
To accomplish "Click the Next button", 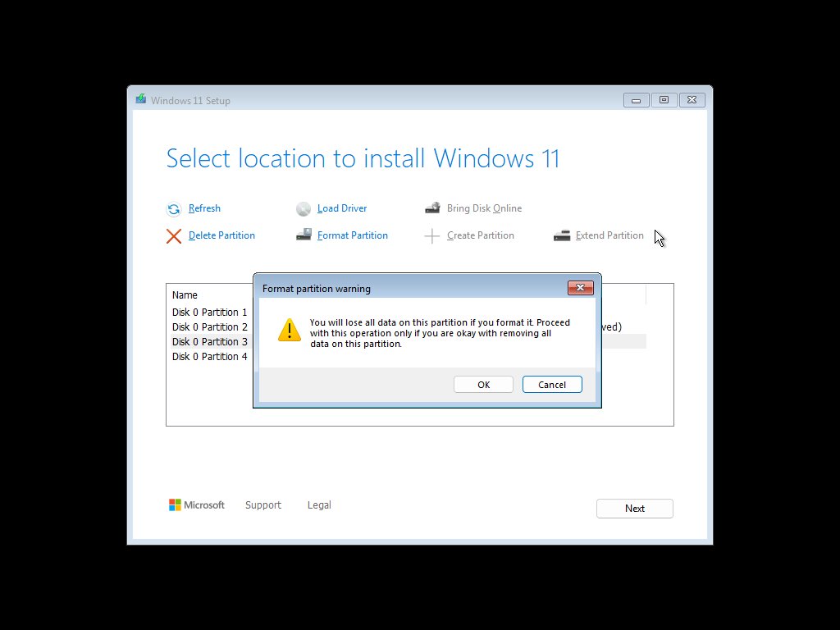I will click(634, 509).
